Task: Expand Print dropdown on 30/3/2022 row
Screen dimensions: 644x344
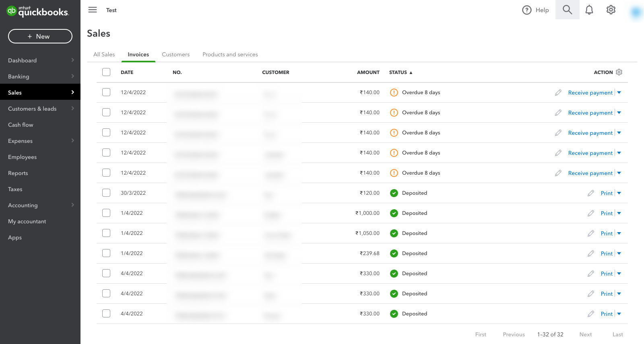Action: pos(619,193)
